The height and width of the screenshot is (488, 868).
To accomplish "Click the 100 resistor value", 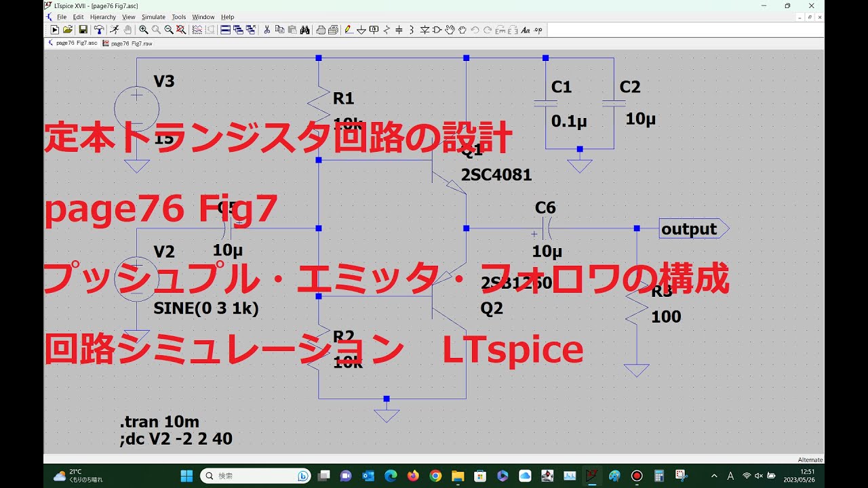I will click(666, 317).
